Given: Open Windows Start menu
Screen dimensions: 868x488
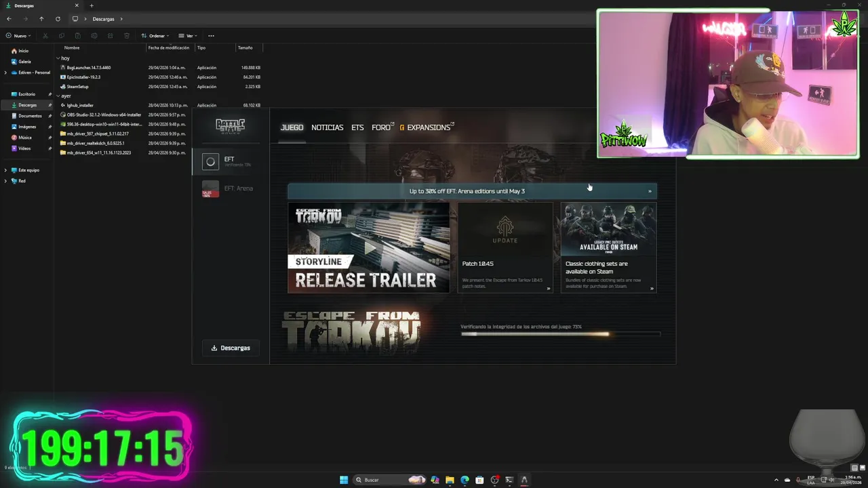Looking at the screenshot, I should coord(344,480).
